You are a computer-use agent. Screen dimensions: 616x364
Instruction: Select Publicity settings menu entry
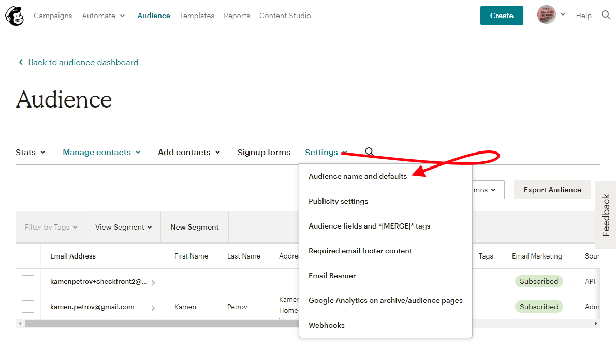[338, 201]
